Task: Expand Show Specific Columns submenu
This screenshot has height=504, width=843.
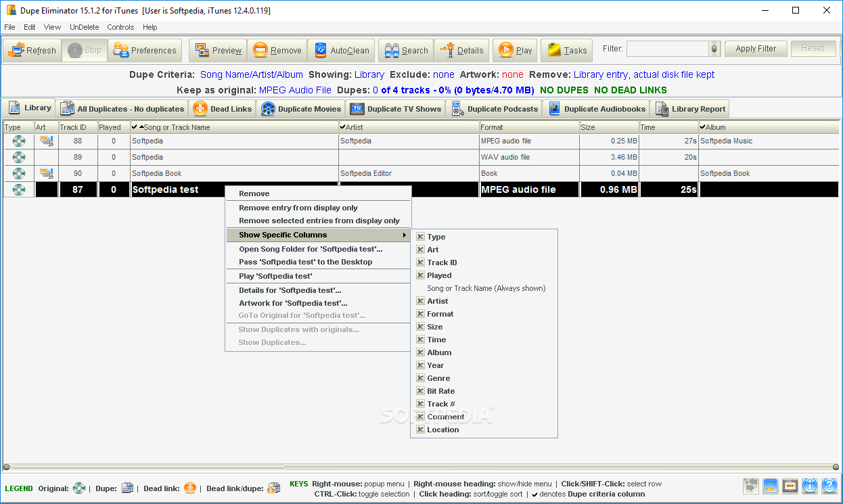Action: point(318,235)
